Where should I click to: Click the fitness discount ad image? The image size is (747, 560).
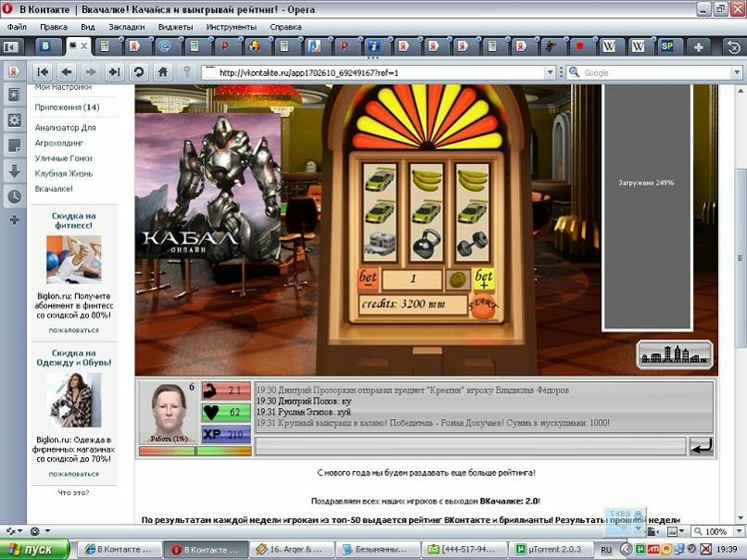[74, 260]
